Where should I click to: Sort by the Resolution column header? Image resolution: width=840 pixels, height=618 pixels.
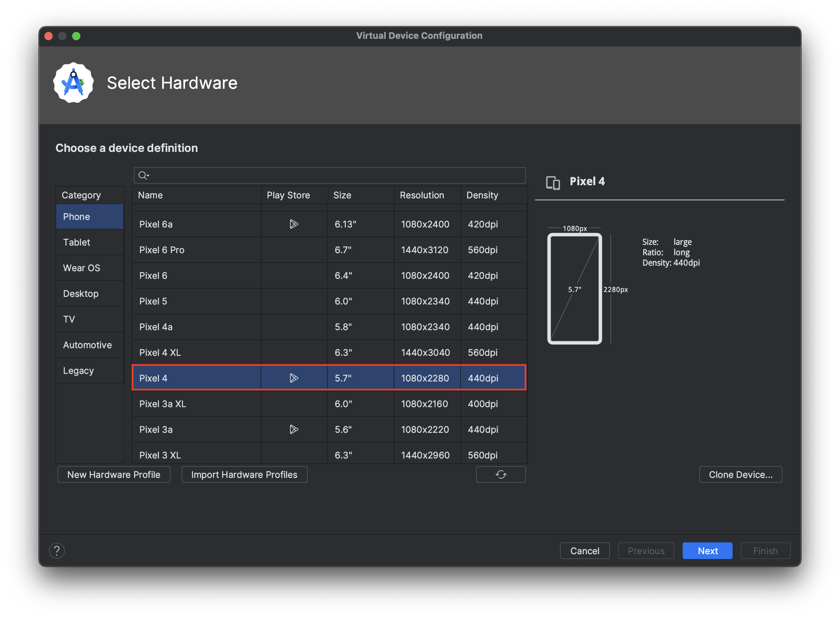point(422,195)
